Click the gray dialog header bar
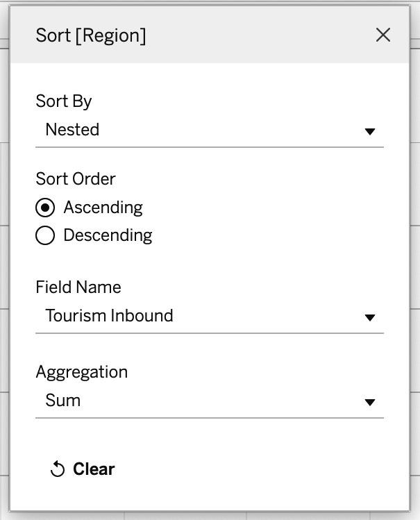Viewport: 420px width, 520px height. (x=210, y=35)
